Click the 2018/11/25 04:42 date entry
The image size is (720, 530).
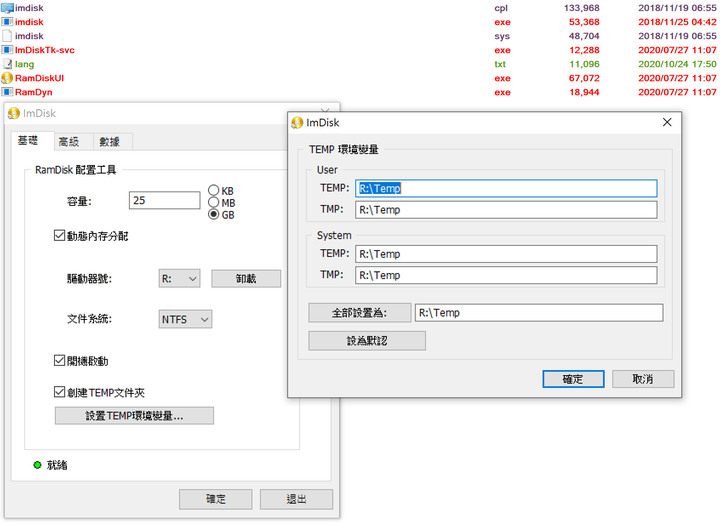click(677, 22)
